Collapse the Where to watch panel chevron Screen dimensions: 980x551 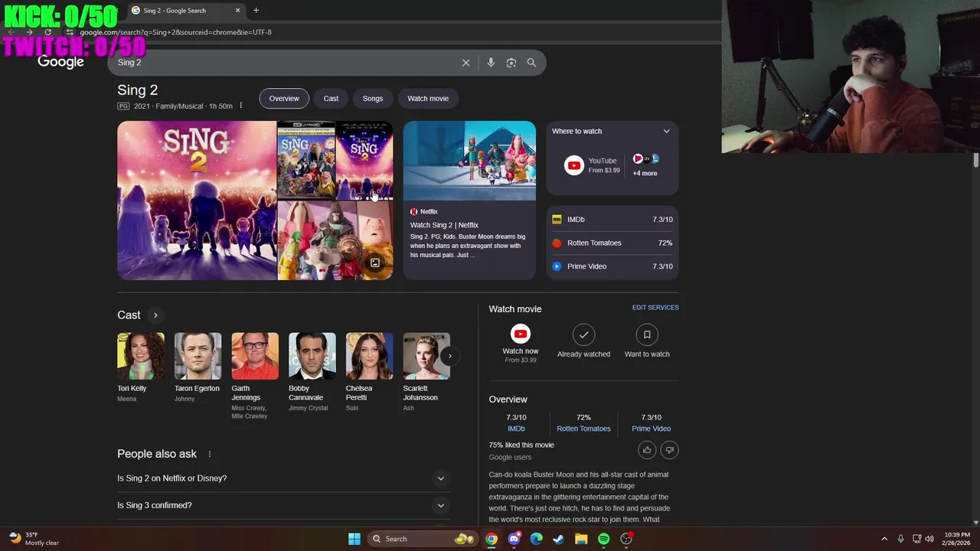666,132
